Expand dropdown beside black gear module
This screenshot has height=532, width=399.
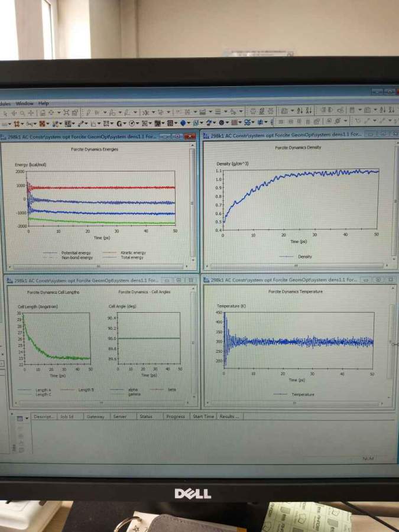(x=228, y=122)
